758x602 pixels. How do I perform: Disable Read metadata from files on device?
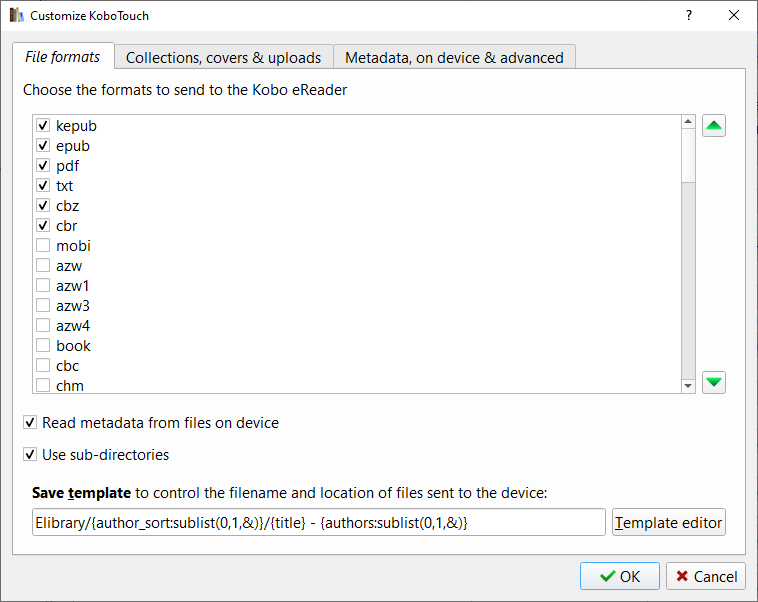(30, 423)
